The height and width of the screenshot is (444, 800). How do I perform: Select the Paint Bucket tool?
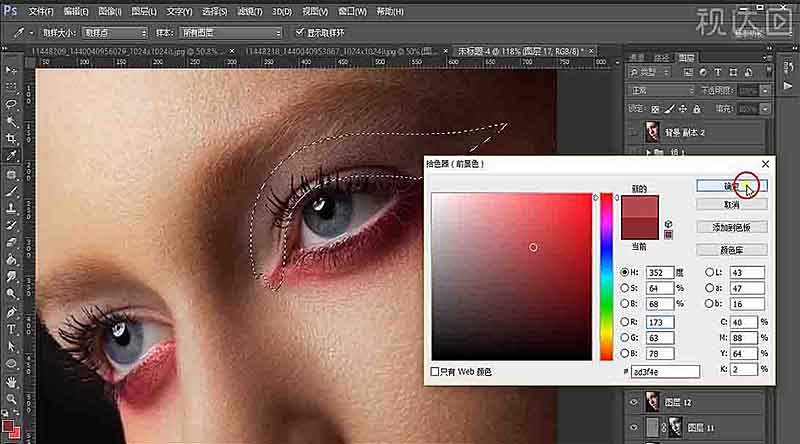coord(11,260)
